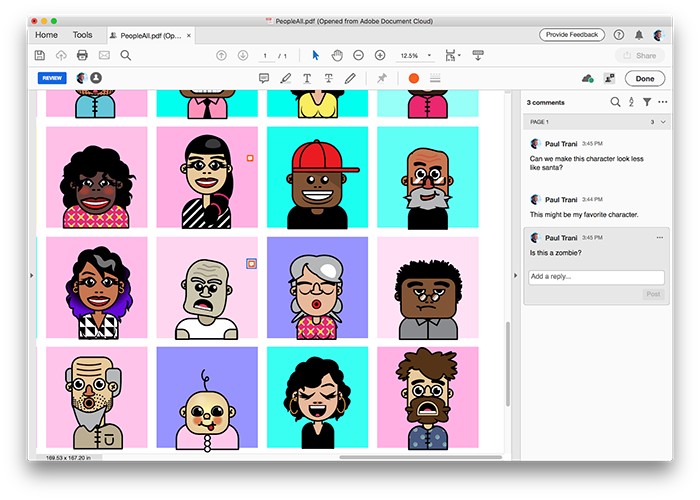Sort comments with the A-Z icon
The image size is (700, 500).
631,102
